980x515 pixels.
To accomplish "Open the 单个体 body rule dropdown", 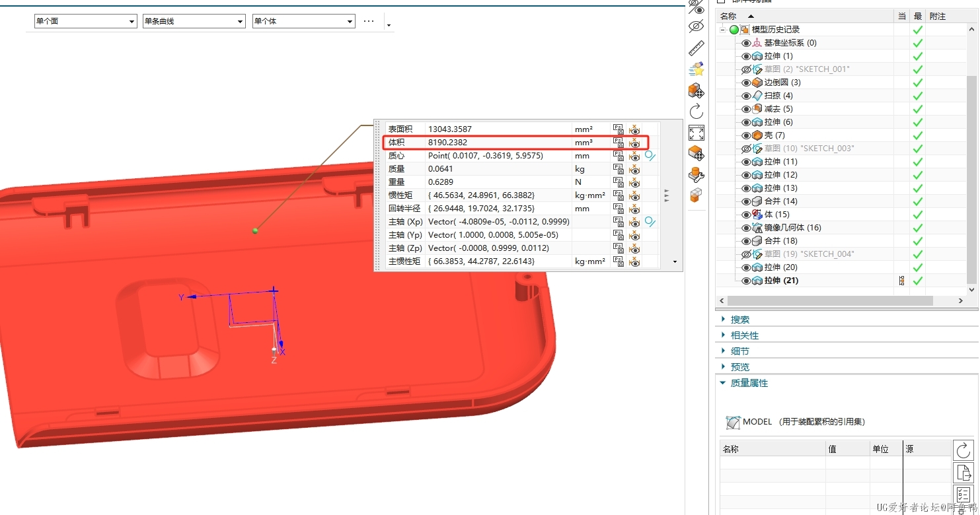I will pyautogui.click(x=304, y=21).
